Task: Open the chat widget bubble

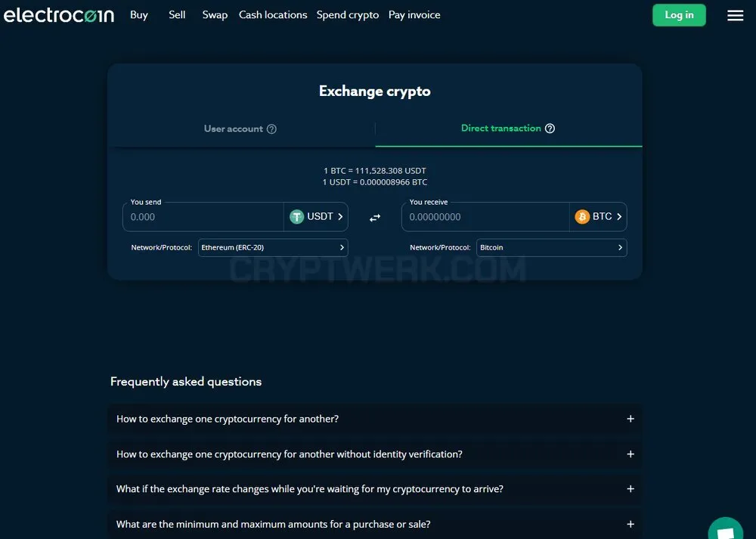Action: [x=726, y=528]
